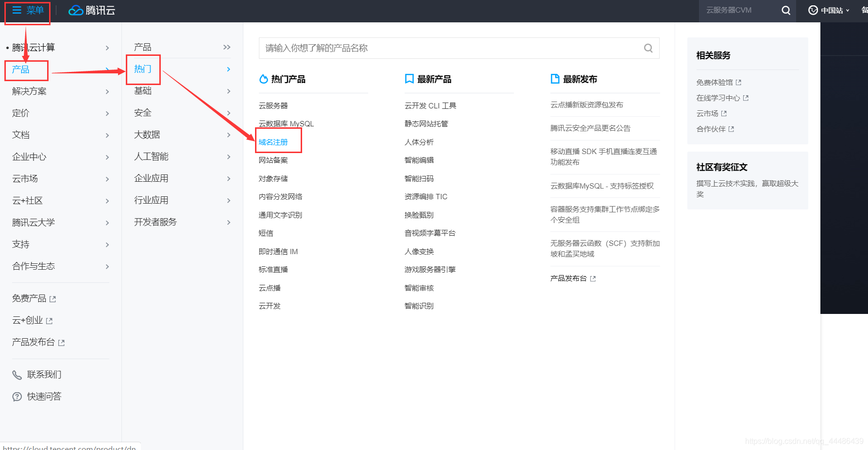The image size is (868, 450).
Task: Open the 通用文字识别 link
Action: pyautogui.click(x=280, y=215)
